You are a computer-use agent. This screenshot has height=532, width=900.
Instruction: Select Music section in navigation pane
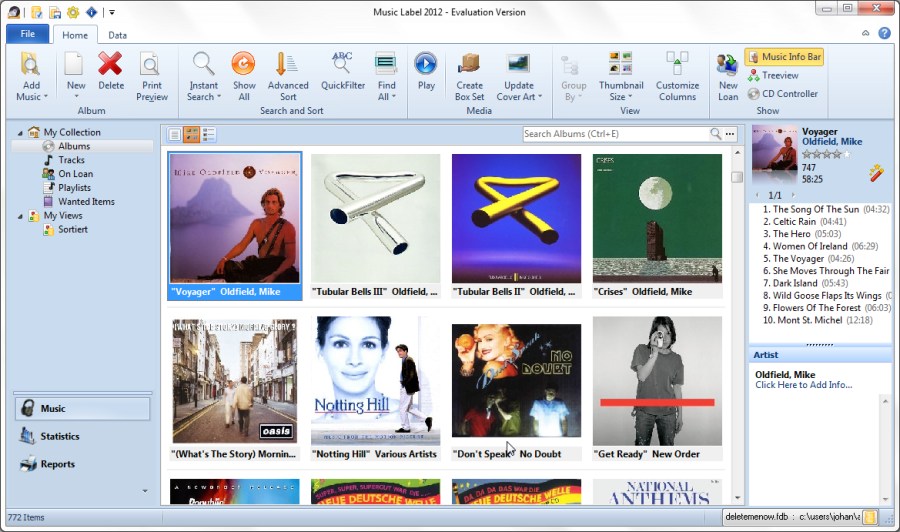tap(83, 409)
